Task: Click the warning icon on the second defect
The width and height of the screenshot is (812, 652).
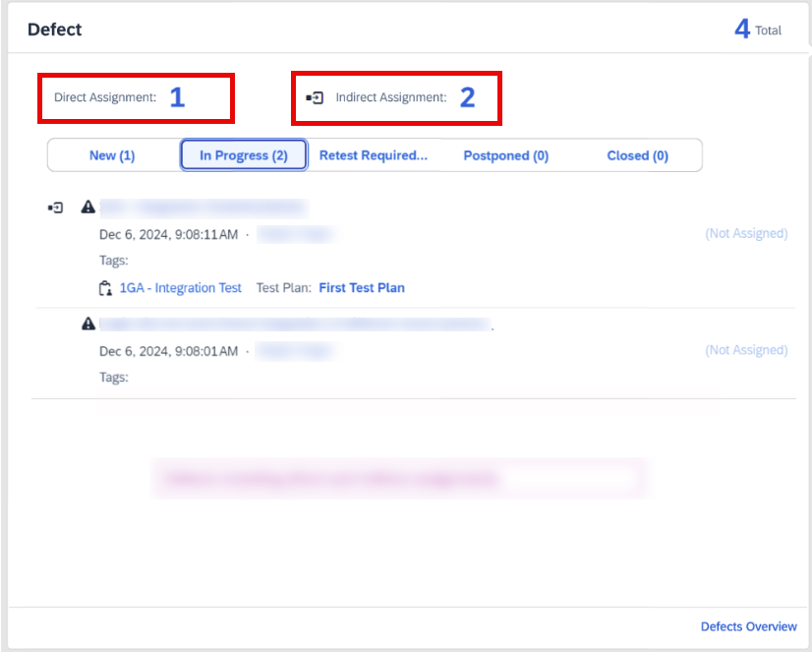Action: click(x=88, y=324)
